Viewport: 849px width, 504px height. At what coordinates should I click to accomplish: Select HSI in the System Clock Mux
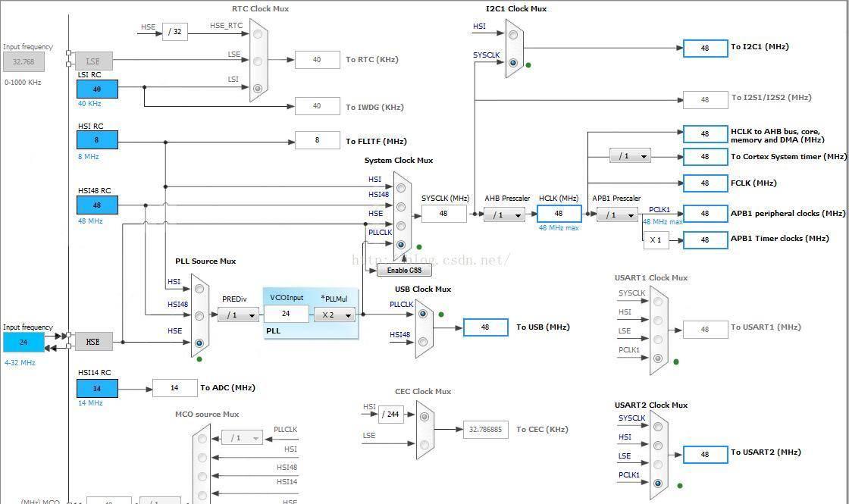coord(401,188)
